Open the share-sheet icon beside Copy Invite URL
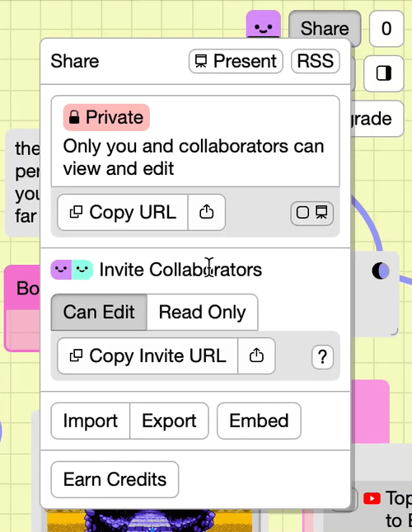 [x=256, y=356]
